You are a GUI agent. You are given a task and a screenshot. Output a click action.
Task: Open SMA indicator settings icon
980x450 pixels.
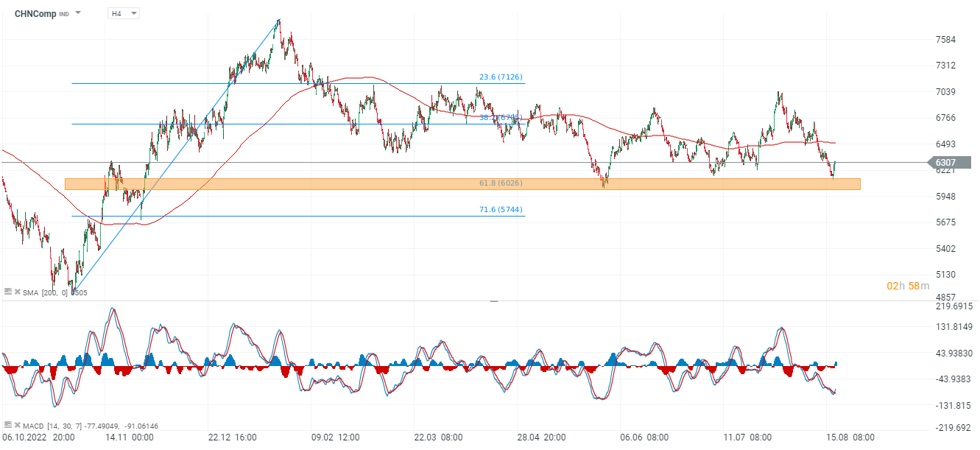coord(7,292)
